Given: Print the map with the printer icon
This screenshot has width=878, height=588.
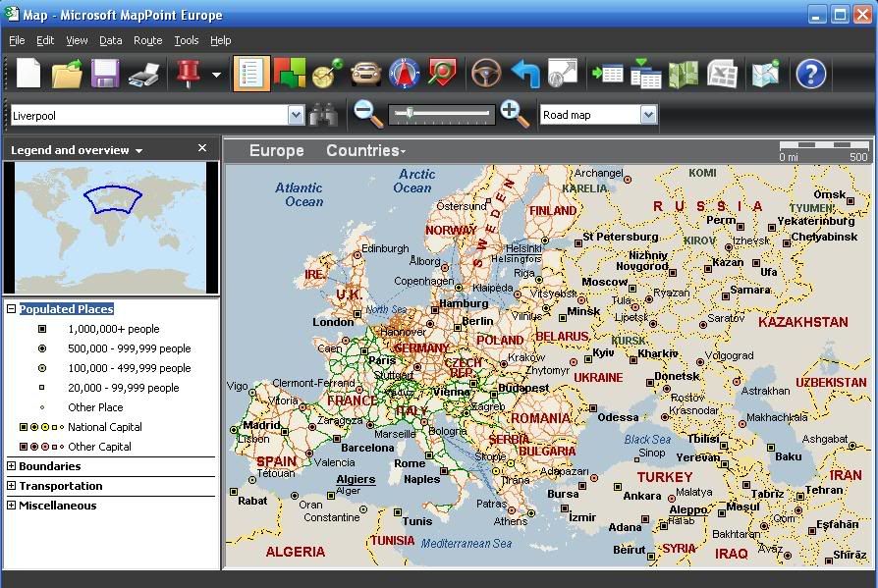Looking at the screenshot, I should click(144, 74).
